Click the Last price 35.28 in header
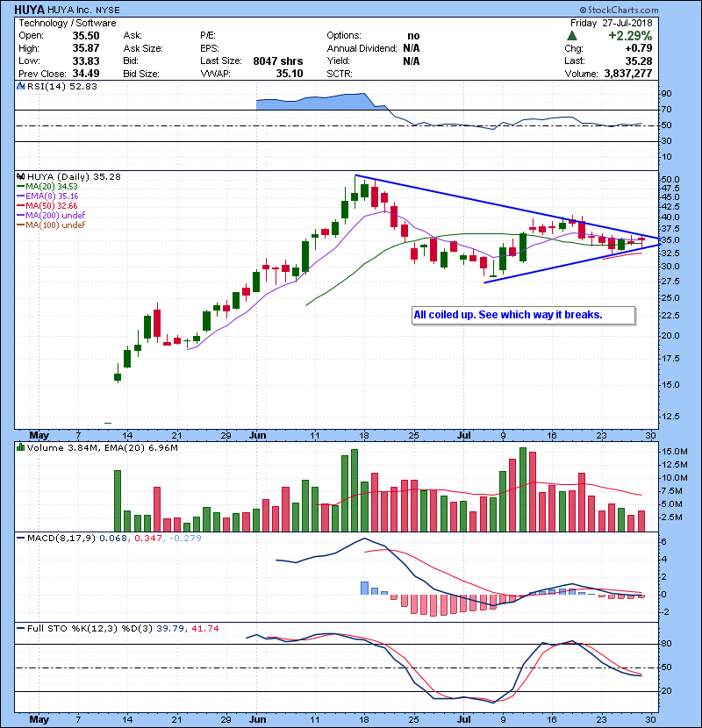Viewport: 702px width, 728px height. click(639, 61)
